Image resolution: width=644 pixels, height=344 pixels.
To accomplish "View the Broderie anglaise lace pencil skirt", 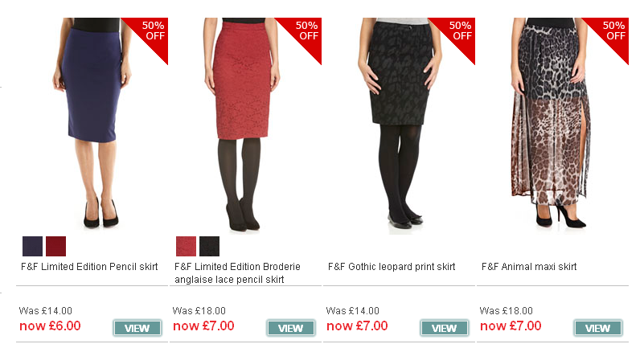I will point(291,328).
